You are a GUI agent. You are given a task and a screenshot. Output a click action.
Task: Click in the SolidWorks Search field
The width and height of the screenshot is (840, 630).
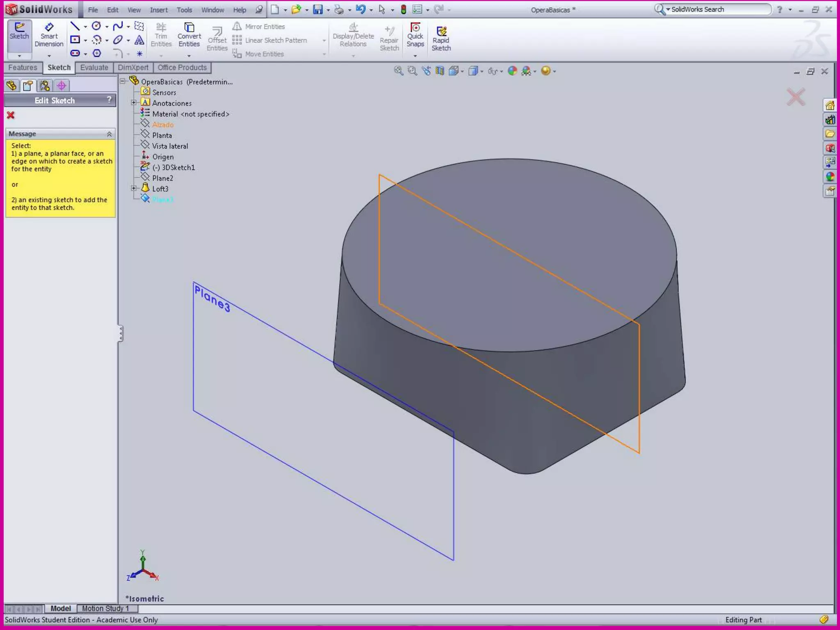[x=718, y=9]
